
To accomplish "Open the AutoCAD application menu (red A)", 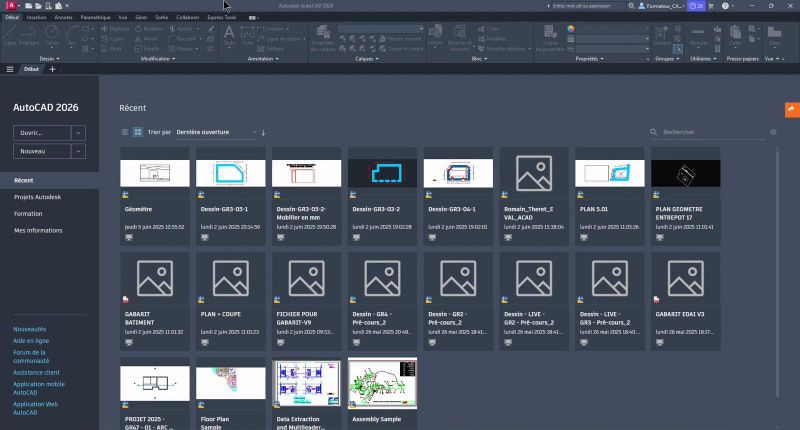I will (11, 6).
